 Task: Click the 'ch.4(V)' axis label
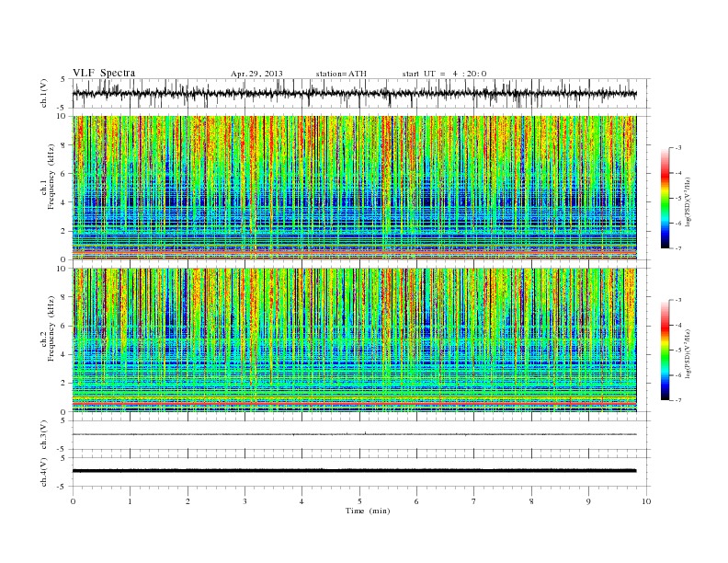(44, 472)
